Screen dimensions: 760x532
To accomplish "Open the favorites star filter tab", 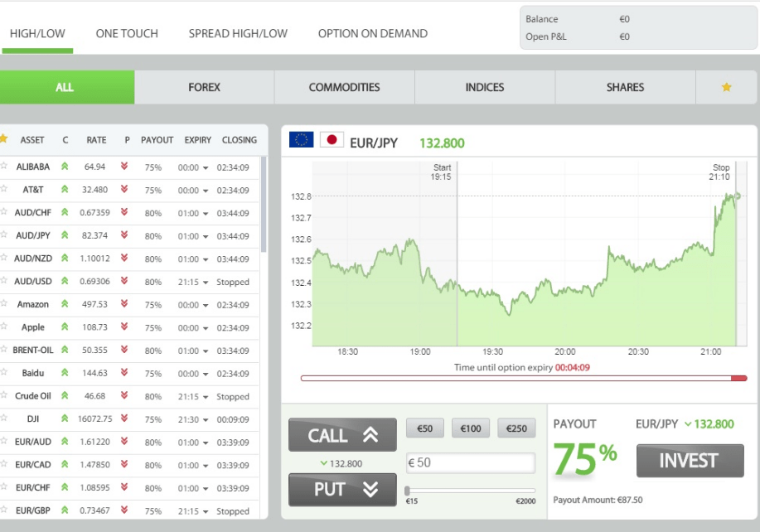I will point(725,87).
